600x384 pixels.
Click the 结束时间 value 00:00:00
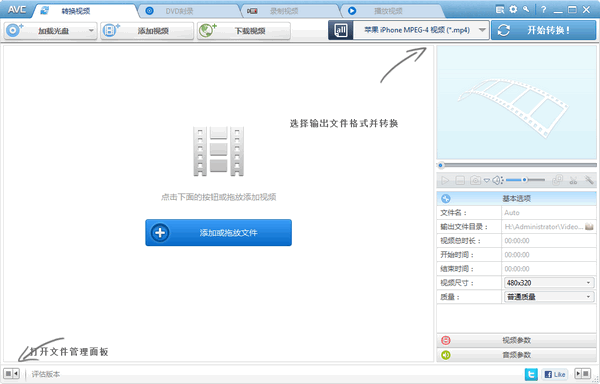(x=517, y=269)
